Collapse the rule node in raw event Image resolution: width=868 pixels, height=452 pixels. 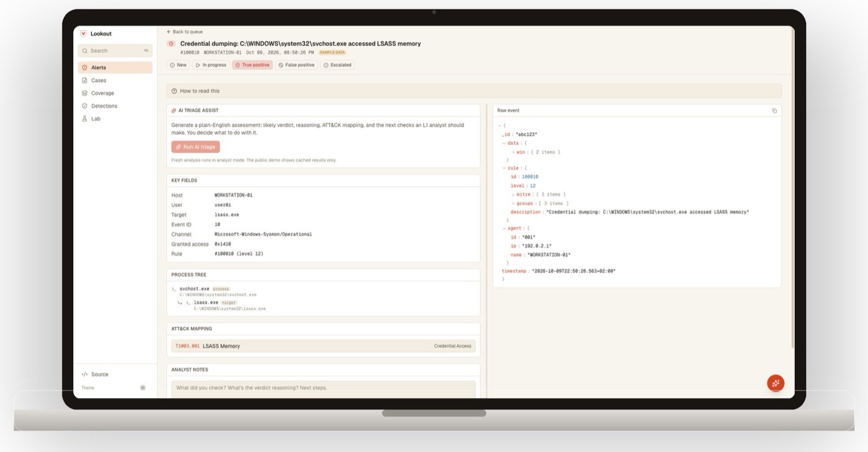[504, 168]
